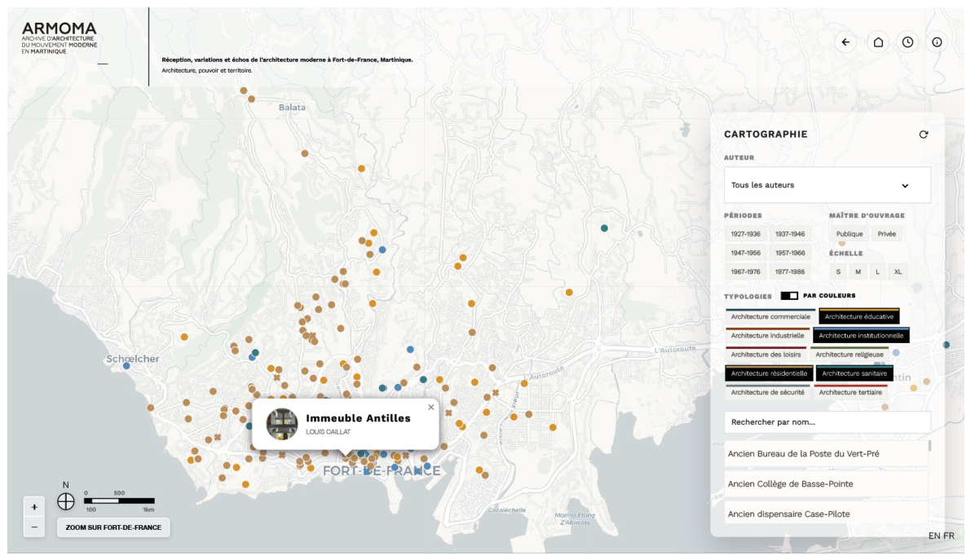Reset filters with the refresh icon
This screenshot has width=971, height=560.
[x=924, y=134]
